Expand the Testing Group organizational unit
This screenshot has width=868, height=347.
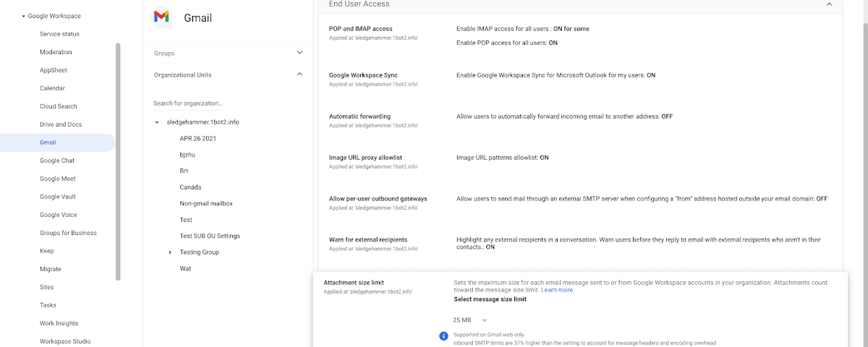tap(170, 252)
